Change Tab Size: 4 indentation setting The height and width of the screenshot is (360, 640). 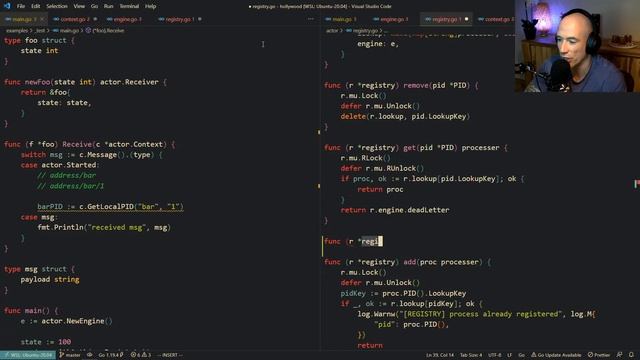pyautogui.click(x=471, y=355)
